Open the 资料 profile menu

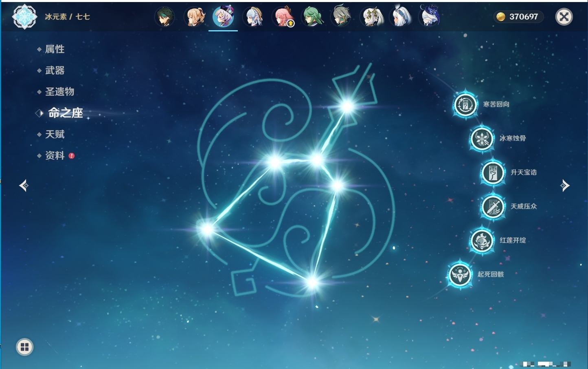coord(55,155)
